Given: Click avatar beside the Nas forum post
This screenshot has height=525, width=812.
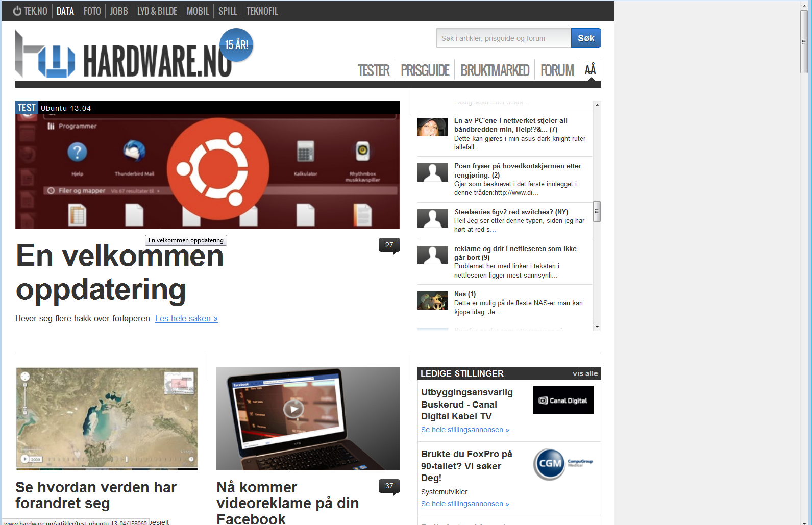Looking at the screenshot, I should click(x=432, y=301).
